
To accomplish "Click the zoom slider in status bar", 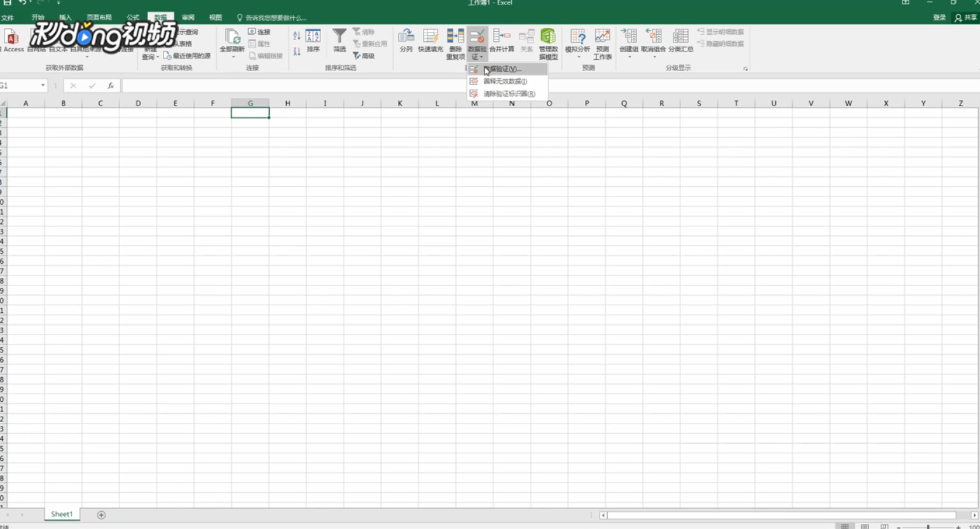I will coord(928,526).
